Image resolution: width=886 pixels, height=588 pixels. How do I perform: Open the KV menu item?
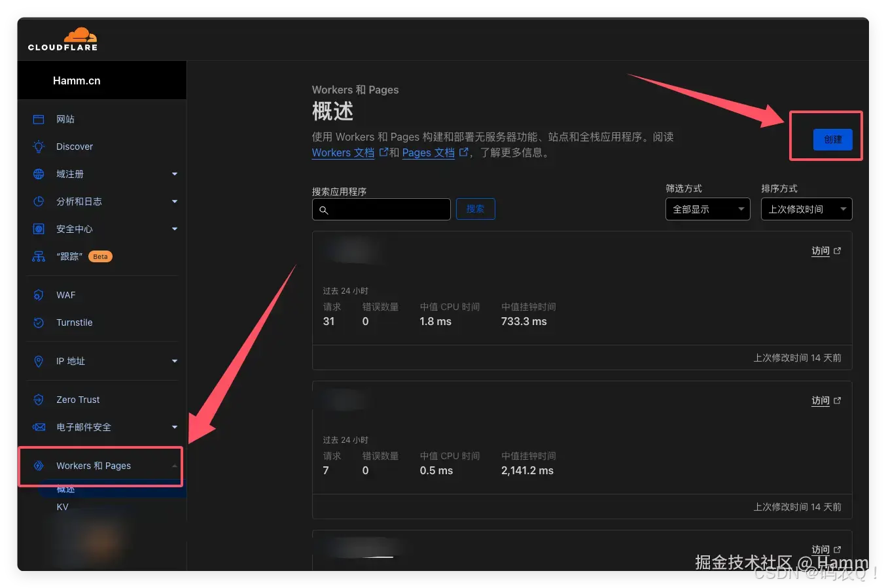(62, 507)
